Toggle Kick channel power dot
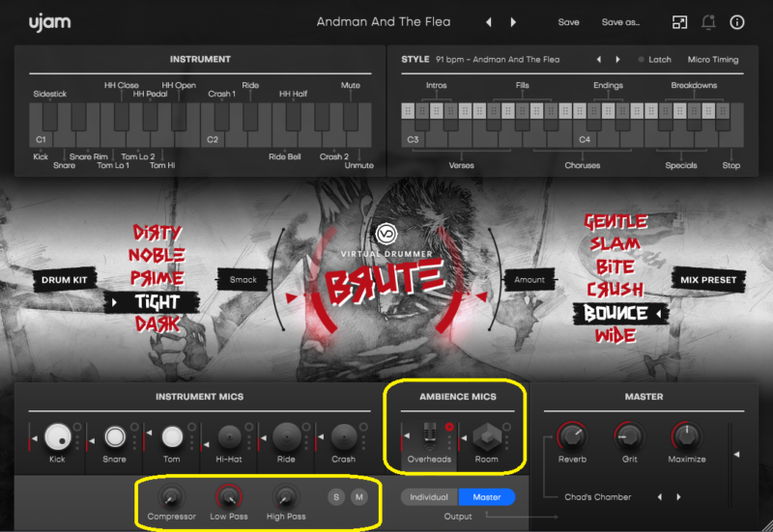The width and height of the screenshot is (773, 532). 77,427
